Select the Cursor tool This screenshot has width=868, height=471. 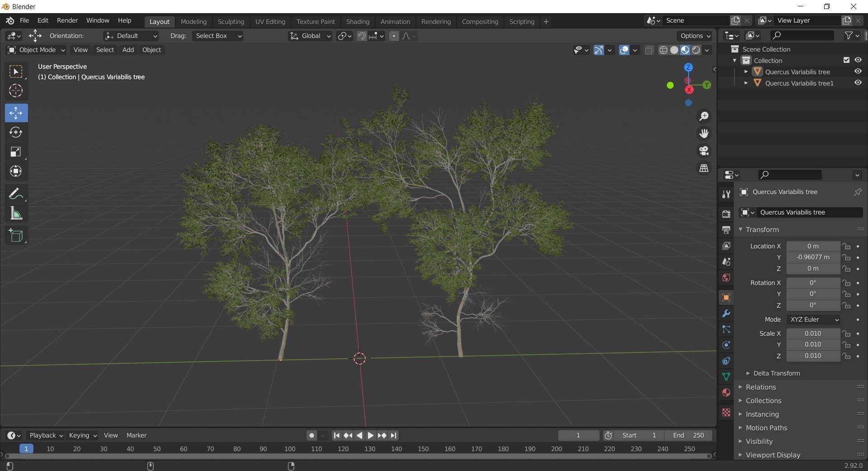point(16,91)
